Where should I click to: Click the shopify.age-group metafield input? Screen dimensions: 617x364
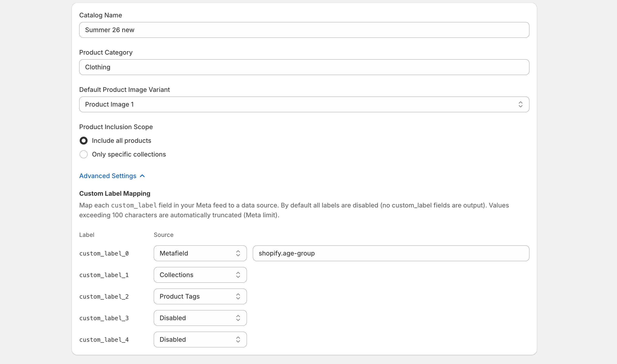(391, 253)
